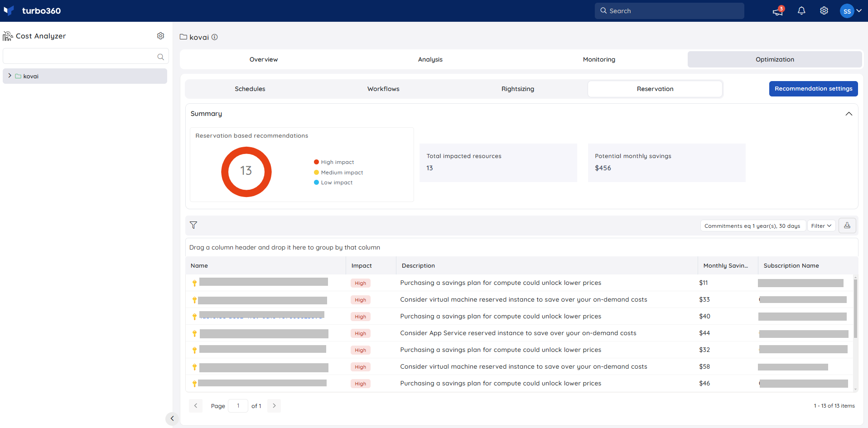Click the key icon in the $32 row
868x428 pixels.
(x=194, y=350)
